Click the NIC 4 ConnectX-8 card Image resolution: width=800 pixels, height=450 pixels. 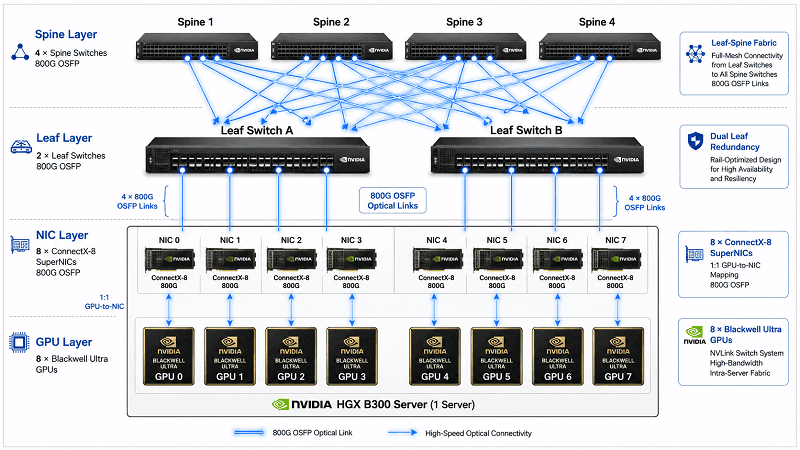point(437,260)
